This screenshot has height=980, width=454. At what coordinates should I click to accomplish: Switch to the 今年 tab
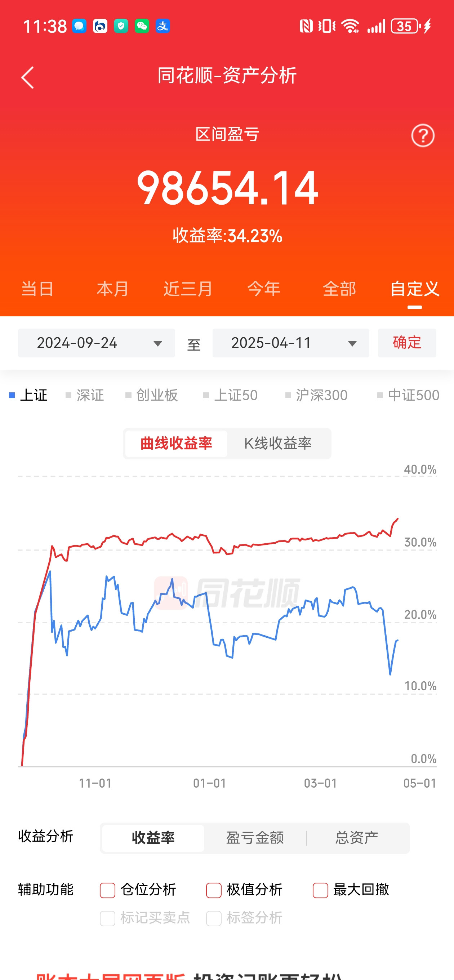pos(264,289)
